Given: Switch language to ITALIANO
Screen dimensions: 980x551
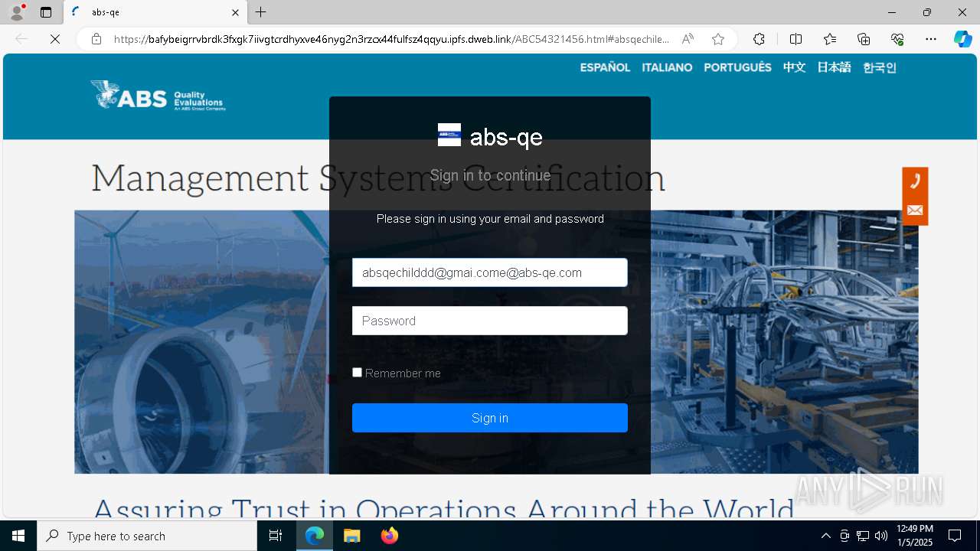Looking at the screenshot, I should [x=667, y=67].
